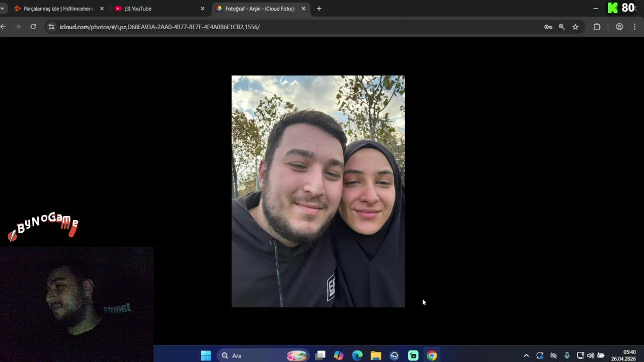Go back to the previous page
This screenshot has height=362, width=644.
[3, 27]
